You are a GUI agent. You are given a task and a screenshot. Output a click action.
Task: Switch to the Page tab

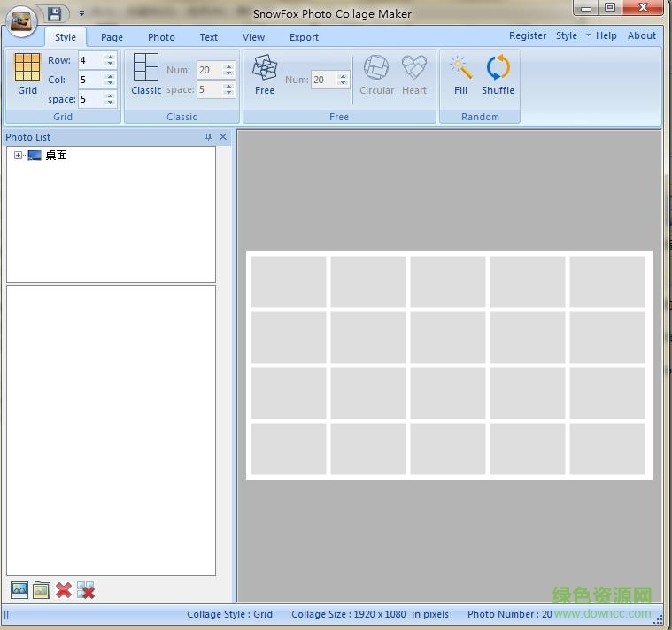tap(112, 37)
